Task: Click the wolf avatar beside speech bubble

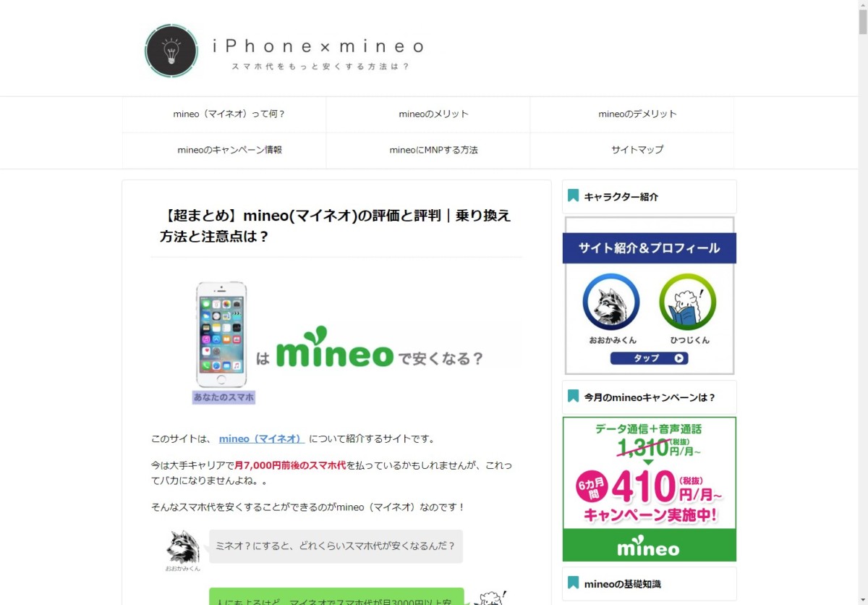Action: [x=182, y=547]
